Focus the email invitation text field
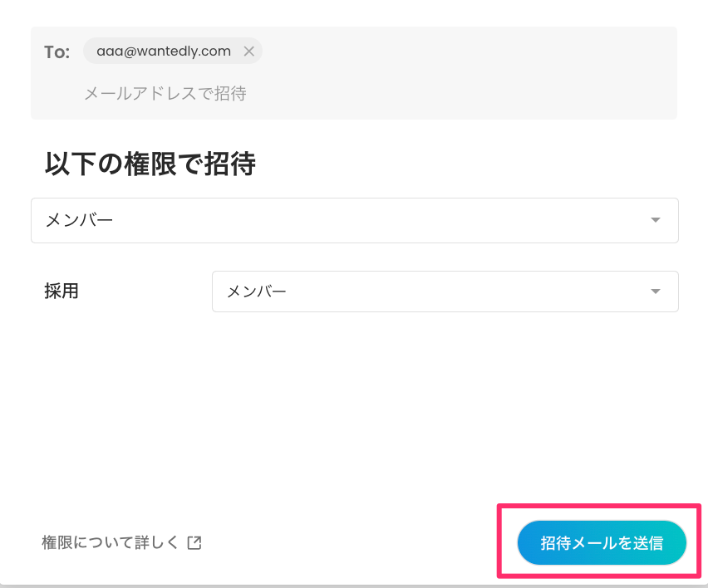Viewport: 708px width, 588px height. click(165, 93)
